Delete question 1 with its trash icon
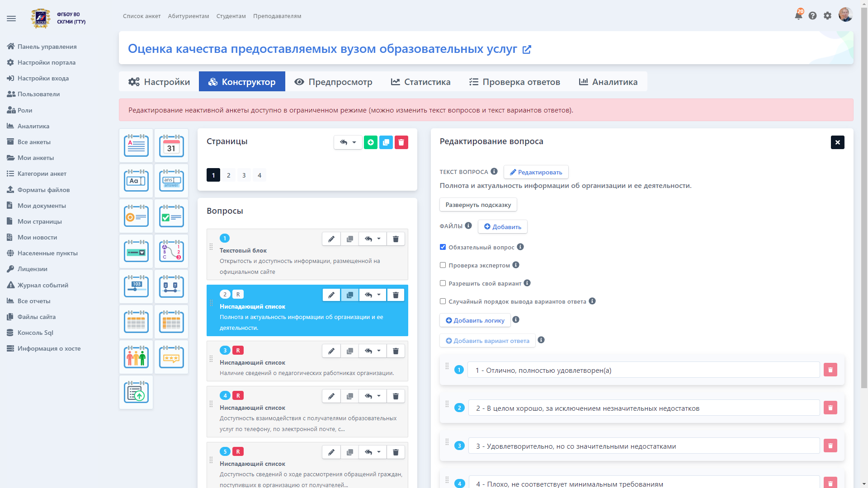Screen dimensions: 868x488 [396, 239]
